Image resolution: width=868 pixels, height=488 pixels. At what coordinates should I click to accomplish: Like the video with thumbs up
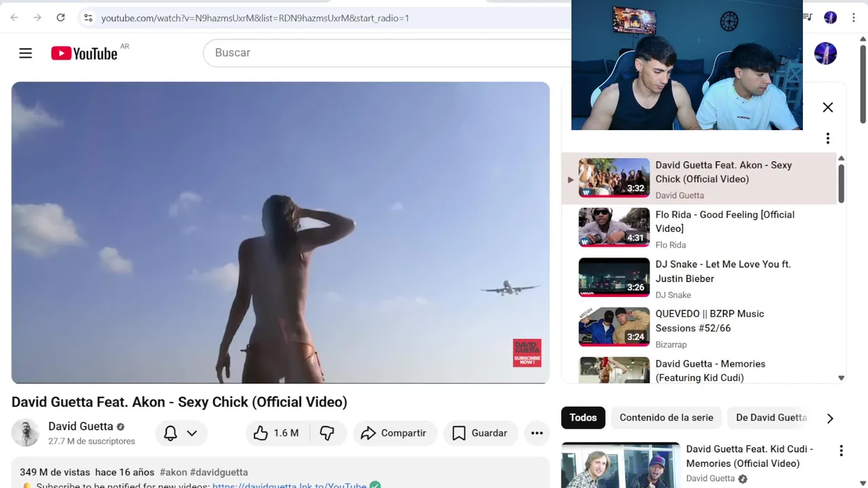tap(276, 433)
